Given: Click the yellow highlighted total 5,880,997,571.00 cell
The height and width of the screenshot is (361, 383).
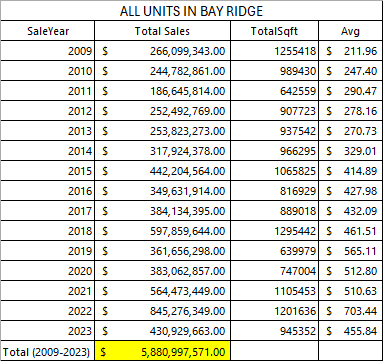Looking at the screenshot, I should (162, 351).
